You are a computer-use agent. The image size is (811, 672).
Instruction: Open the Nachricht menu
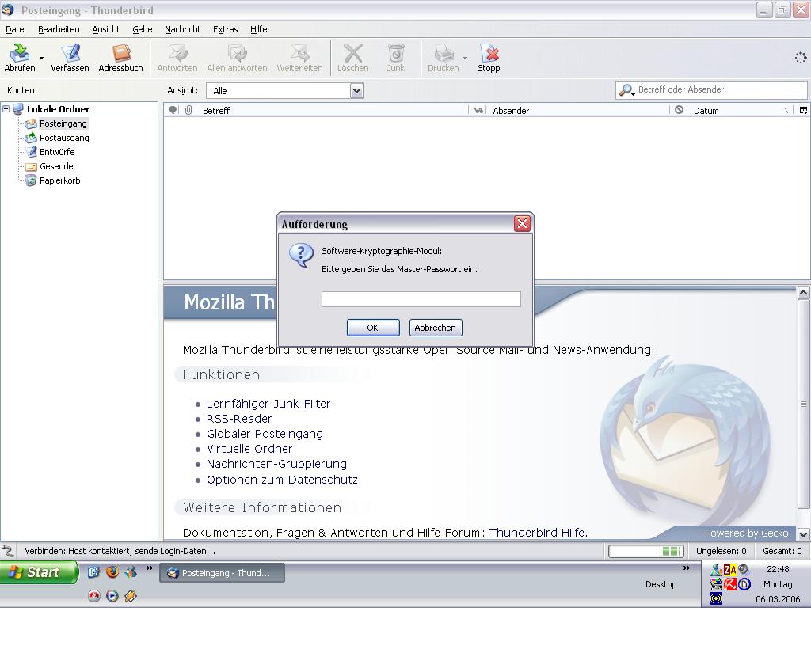183,29
